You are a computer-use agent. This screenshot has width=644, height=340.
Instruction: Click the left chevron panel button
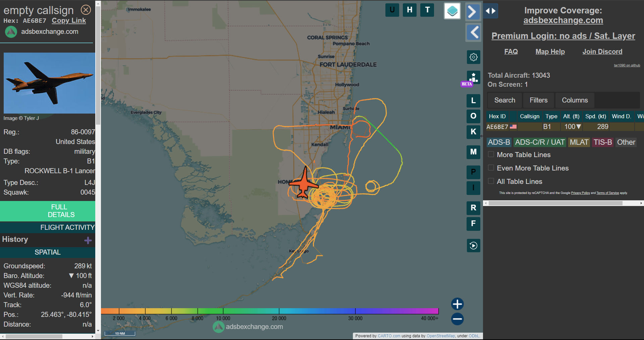tap(473, 32)
